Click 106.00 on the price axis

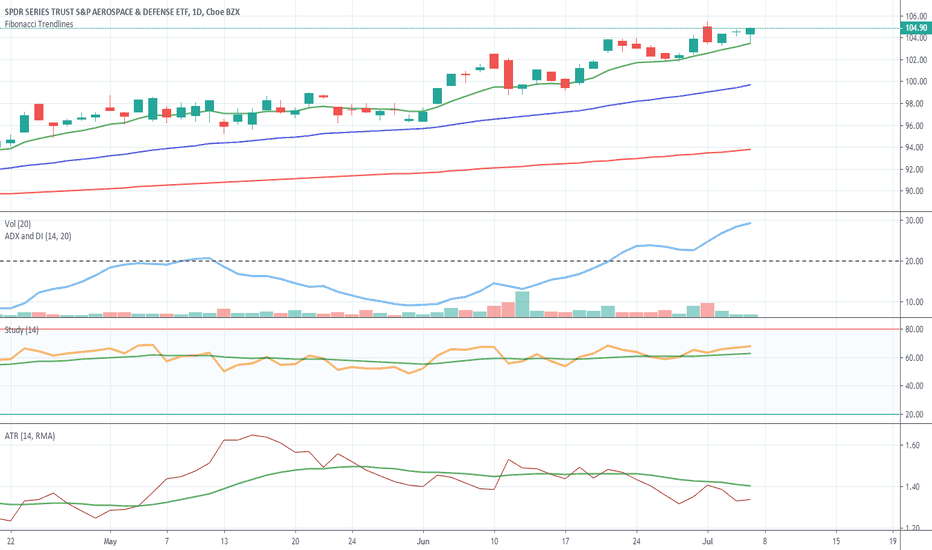pos(916,17)
